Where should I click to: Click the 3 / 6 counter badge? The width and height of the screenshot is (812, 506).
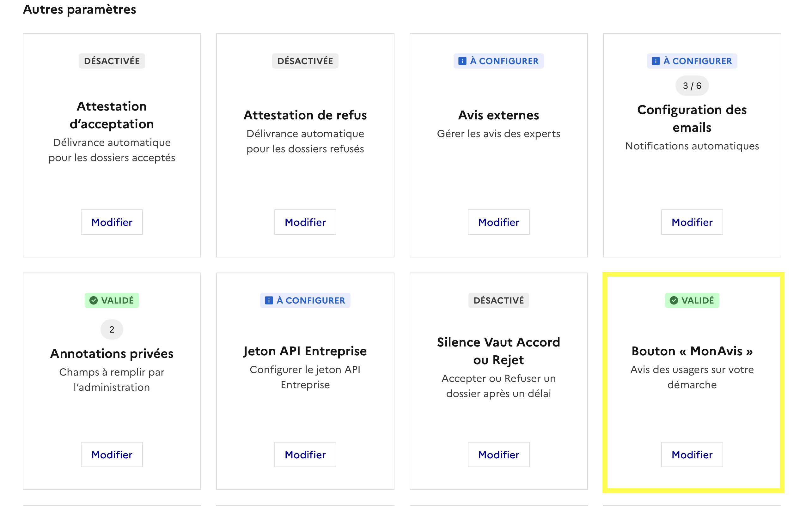click(x=692, y=86)
